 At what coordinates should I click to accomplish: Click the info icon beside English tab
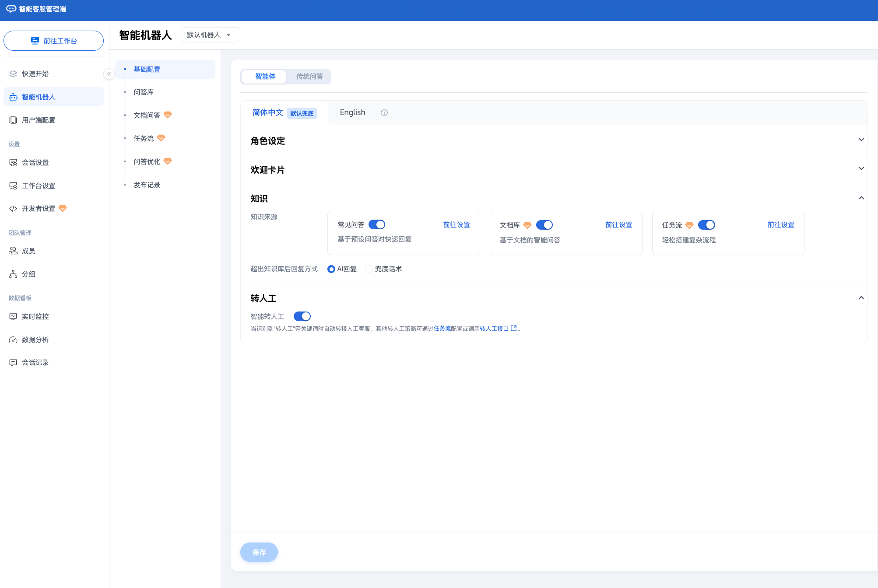tap(384, 113)
